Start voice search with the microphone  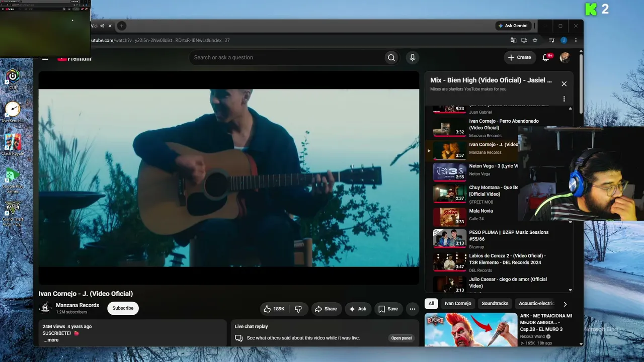tap(413, 58)
